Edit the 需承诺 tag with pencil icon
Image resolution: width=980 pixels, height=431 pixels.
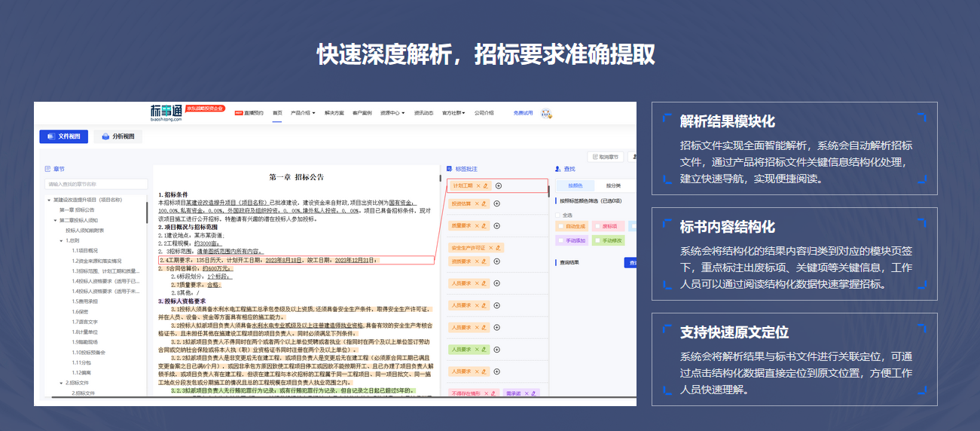point(535,393)
